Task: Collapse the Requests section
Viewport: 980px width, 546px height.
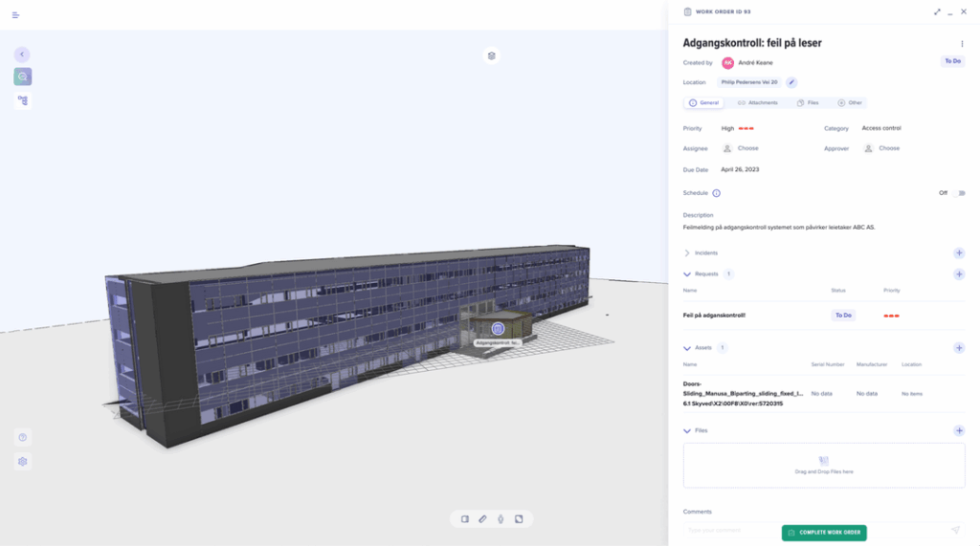Action: [x=687, y=274]
